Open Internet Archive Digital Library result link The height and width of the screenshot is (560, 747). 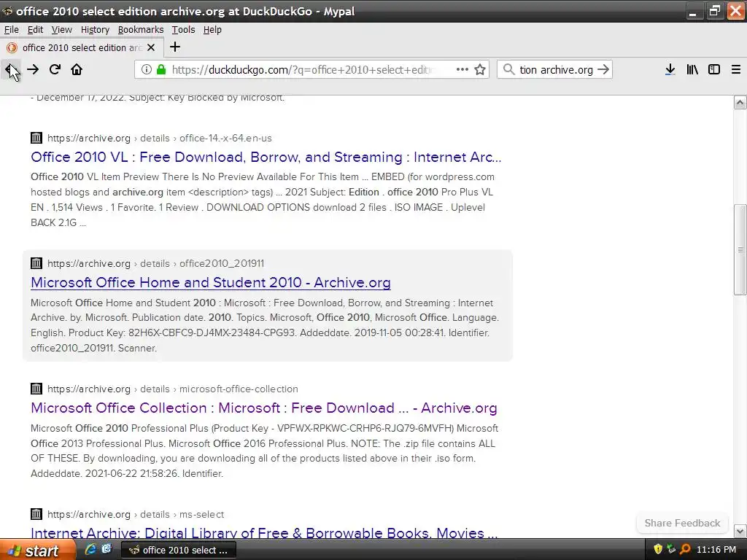[264, 532]
